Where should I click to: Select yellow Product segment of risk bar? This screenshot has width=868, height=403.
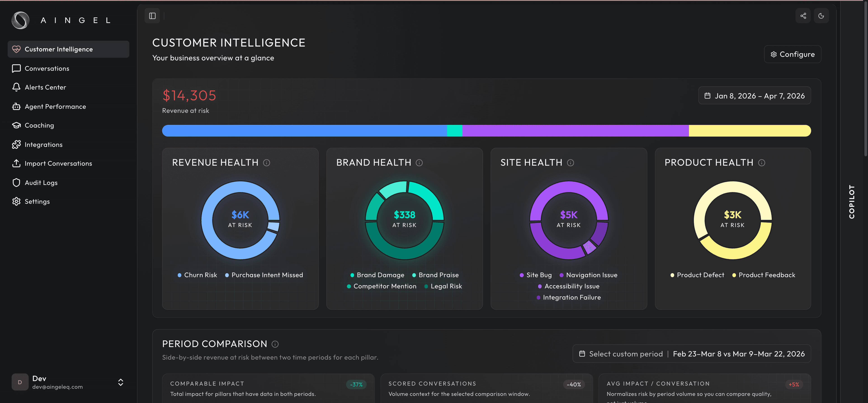click(750, 131)
